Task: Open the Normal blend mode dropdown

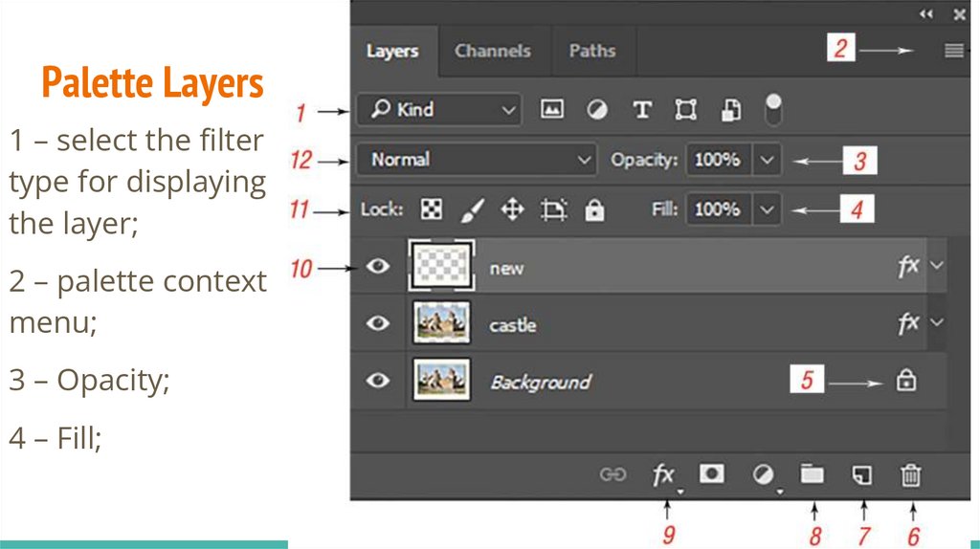Action: click(477, 160)
